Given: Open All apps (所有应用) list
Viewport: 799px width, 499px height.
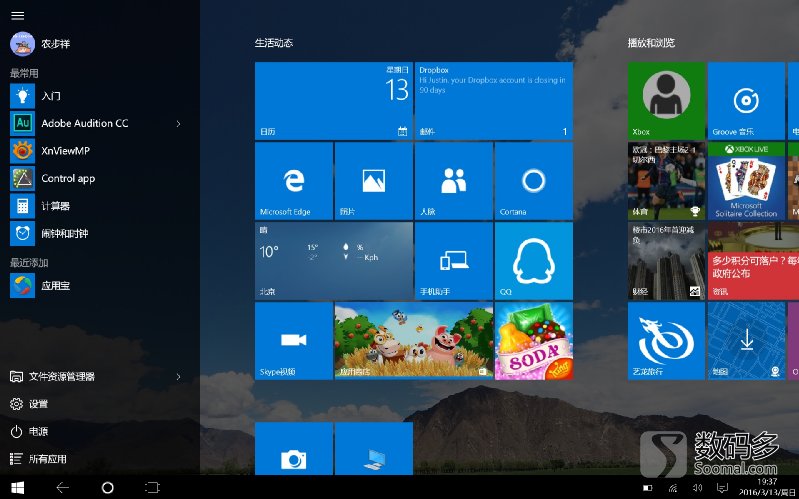Looking at the screenshot, I should (x=46, y=459).
